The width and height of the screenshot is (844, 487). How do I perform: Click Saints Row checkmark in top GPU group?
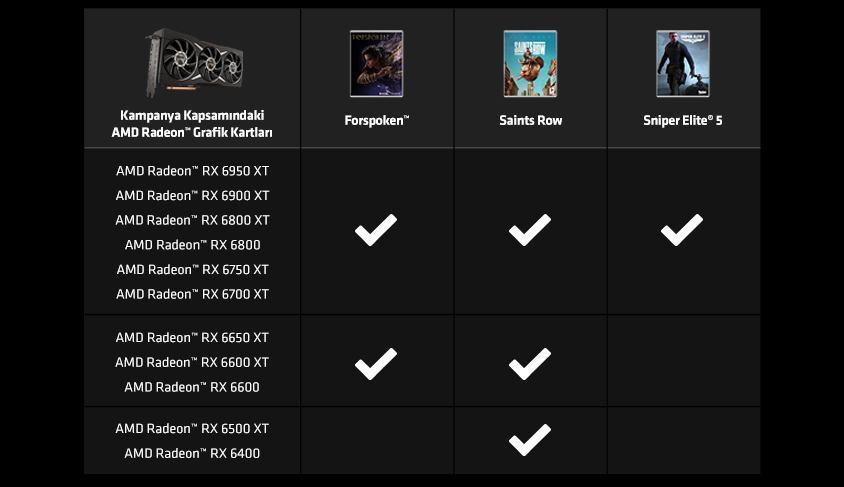coord(530,230)
